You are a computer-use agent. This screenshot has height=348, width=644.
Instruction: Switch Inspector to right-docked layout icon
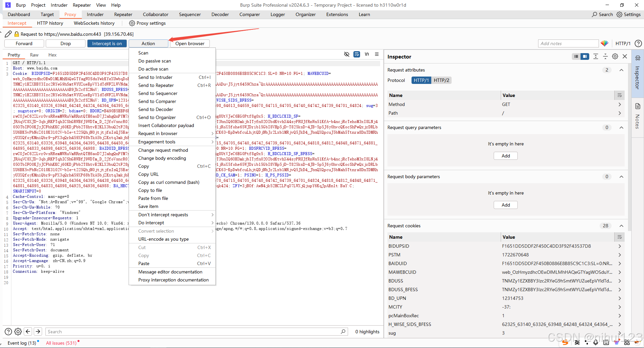[x=585, y=56]
